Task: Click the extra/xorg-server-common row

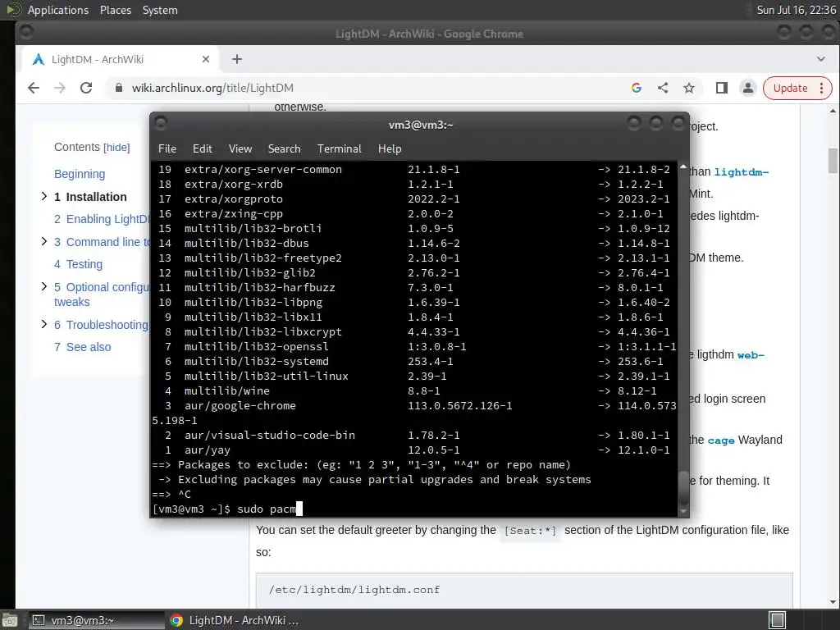Action: 414,169
